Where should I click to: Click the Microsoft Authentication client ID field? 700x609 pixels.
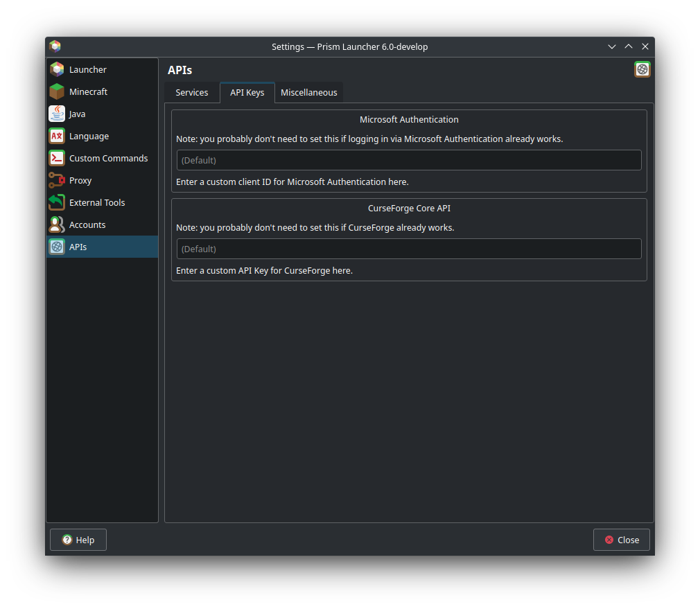[x=409, y=160]
